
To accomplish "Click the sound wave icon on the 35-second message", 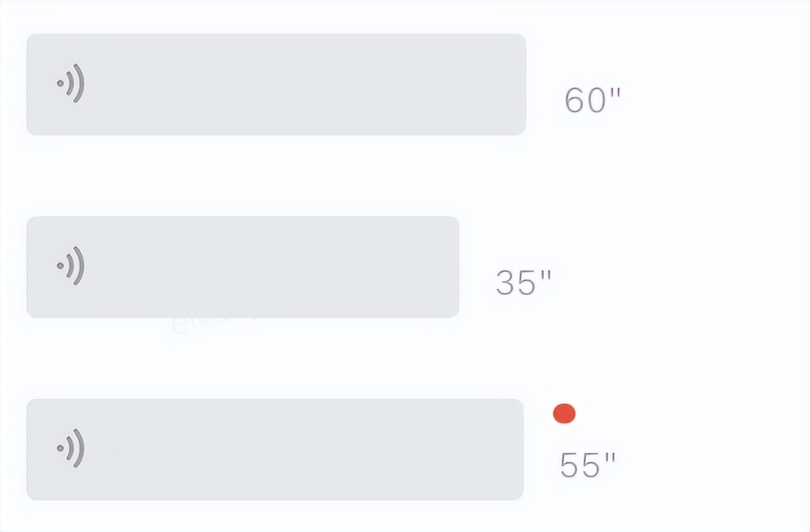I will [71, 266].
